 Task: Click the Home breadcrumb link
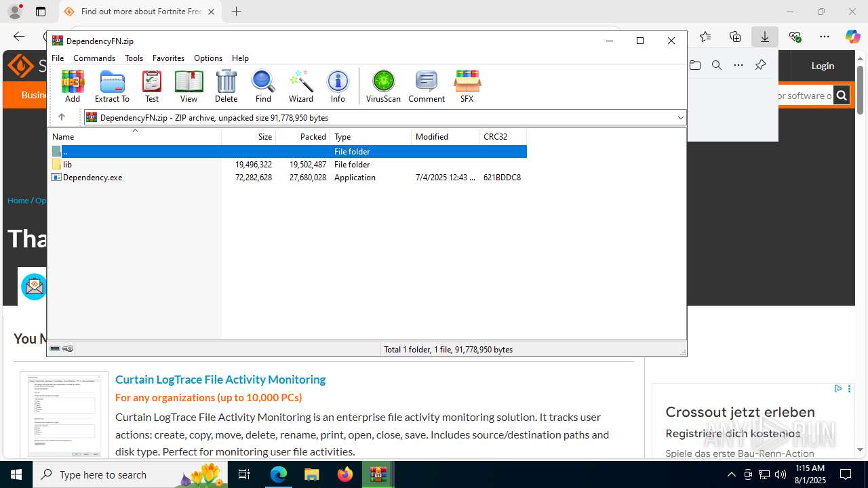click(x=18, y=201)
